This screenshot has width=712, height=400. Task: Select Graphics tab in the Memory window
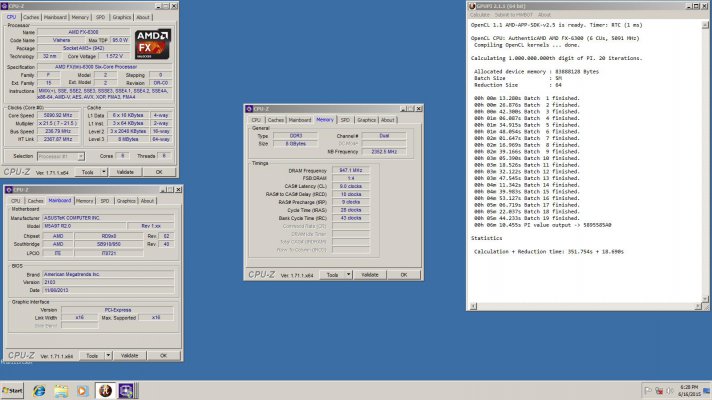point(366,120)
